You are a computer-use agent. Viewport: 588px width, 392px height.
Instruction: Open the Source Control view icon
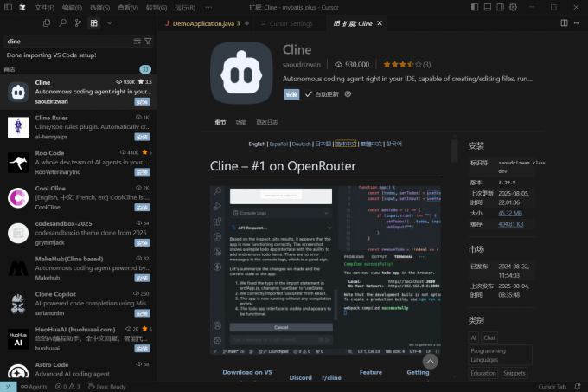tap(79, 23)
